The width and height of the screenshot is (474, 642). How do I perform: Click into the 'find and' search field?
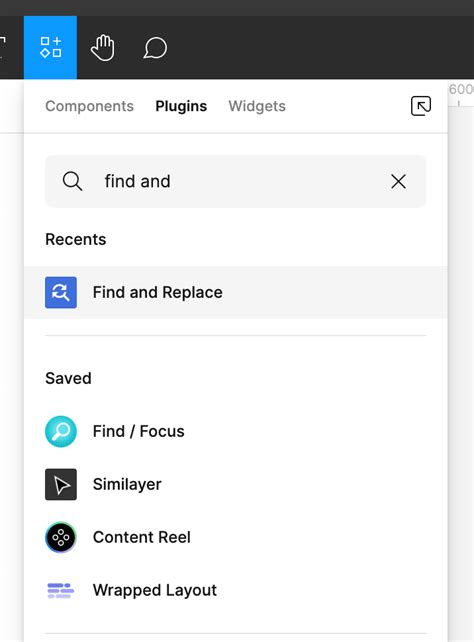pyautogui.click(x=235, y=181)
